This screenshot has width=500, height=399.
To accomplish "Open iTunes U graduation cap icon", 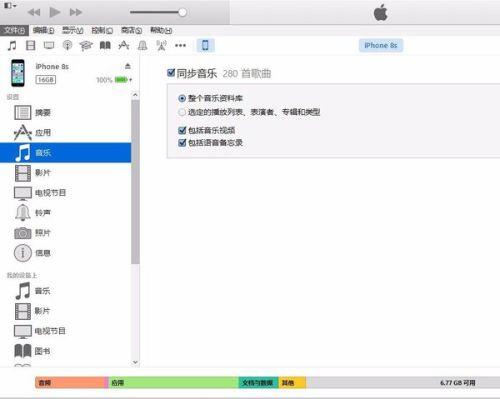I will [x=86, y=46].
